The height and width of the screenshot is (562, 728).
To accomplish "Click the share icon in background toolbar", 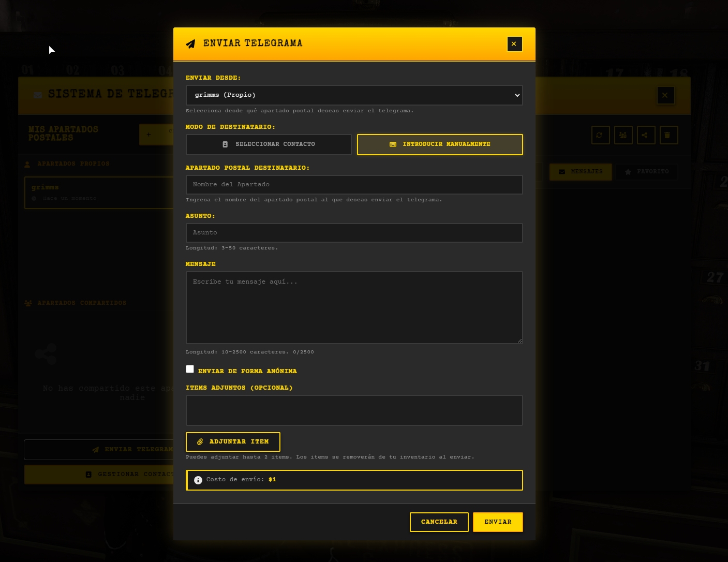I will tap(646, 135).
